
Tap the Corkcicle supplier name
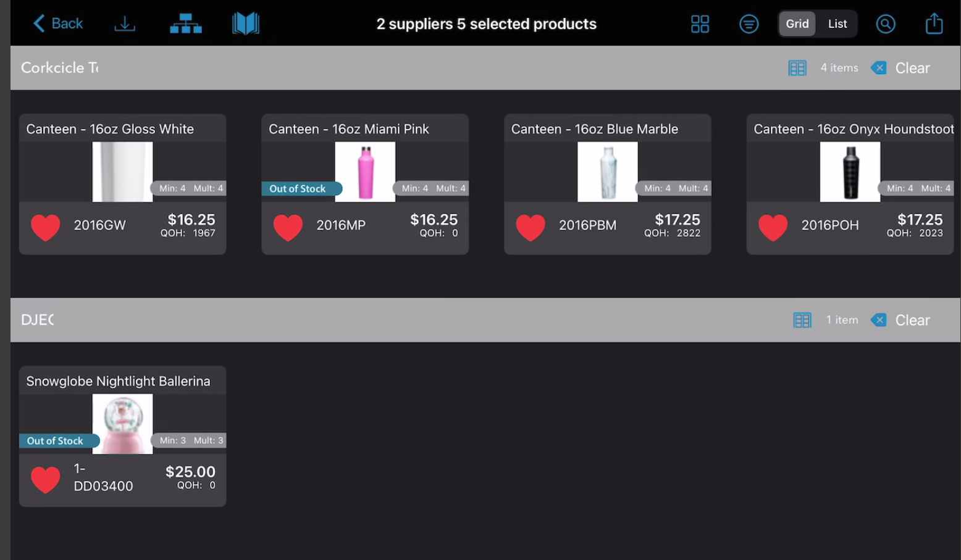pos(59,68)
